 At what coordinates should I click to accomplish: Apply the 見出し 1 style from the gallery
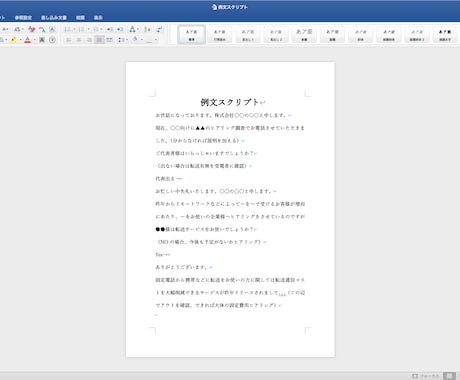[x=248, y=35]
